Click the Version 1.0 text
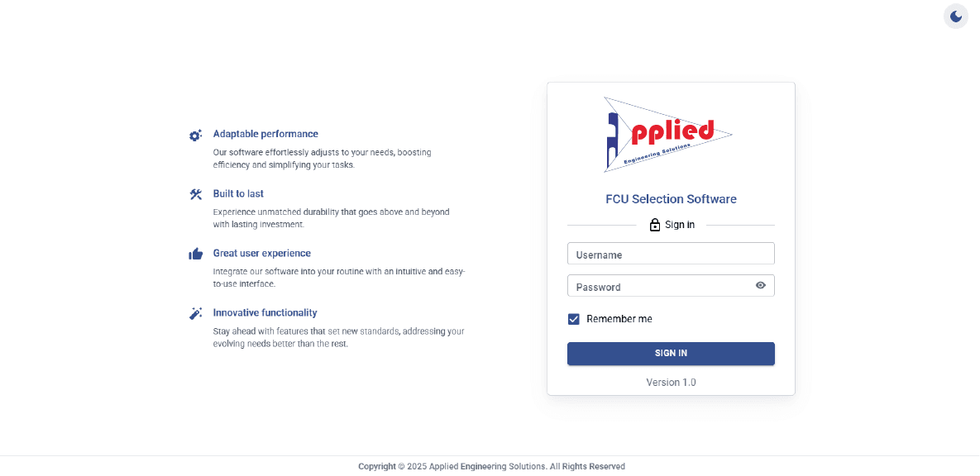The width and height of the screenshot is (980, 476). point(671,383)
